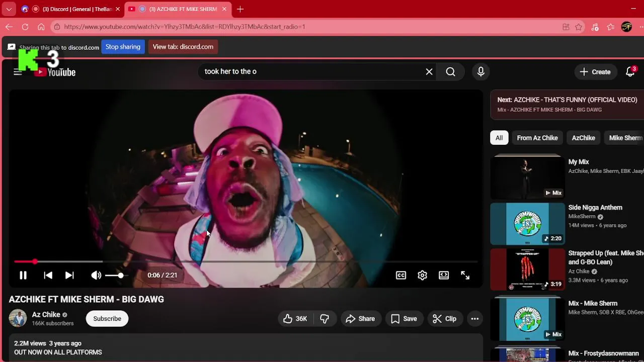Select the AzChike filter chip
This screenshot has width=644, height=362.
[x=583, y=138]
